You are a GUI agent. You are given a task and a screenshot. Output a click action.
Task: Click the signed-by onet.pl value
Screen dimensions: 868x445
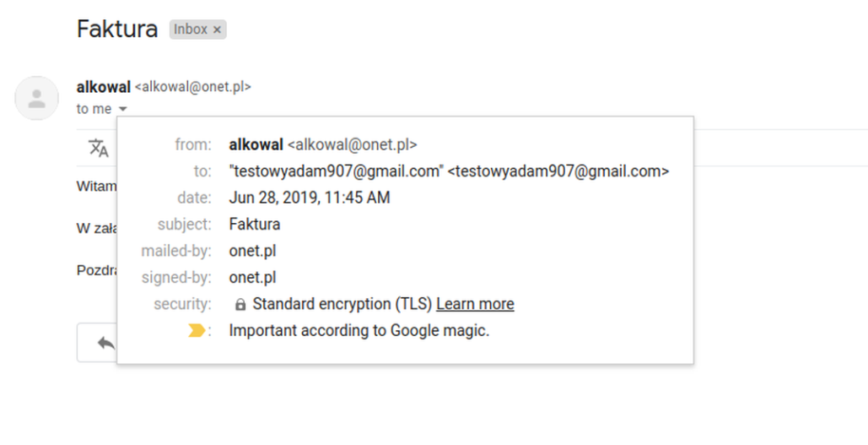(252, 278)
